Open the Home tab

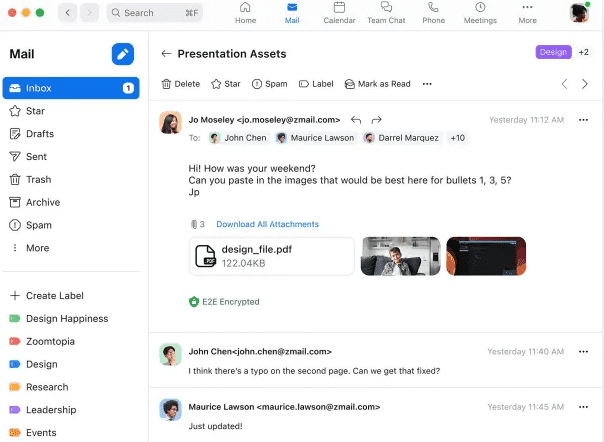coord(245,13)
